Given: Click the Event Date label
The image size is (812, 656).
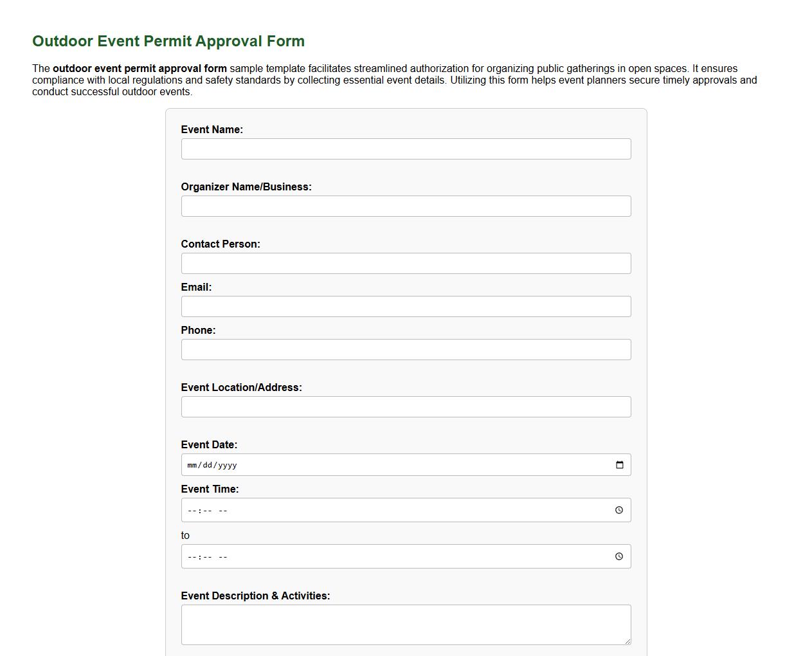Looking at the screenshot, I should (x=209, y=444).
